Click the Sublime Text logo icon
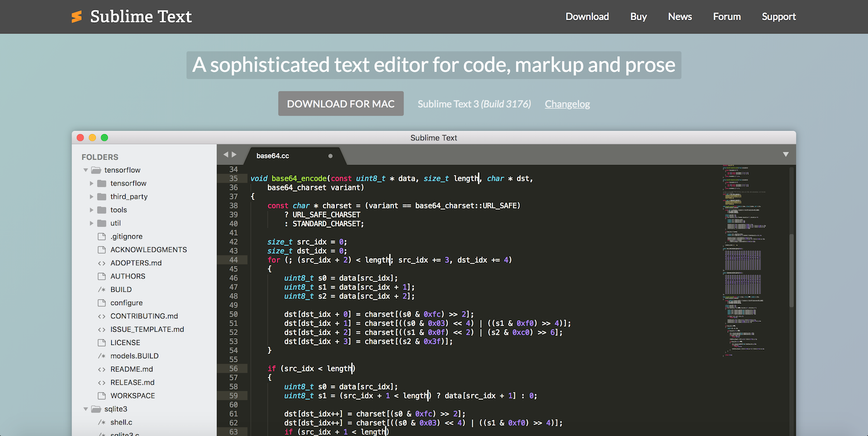This screenshot has height=436, width=868. click(x=76, y=17)
